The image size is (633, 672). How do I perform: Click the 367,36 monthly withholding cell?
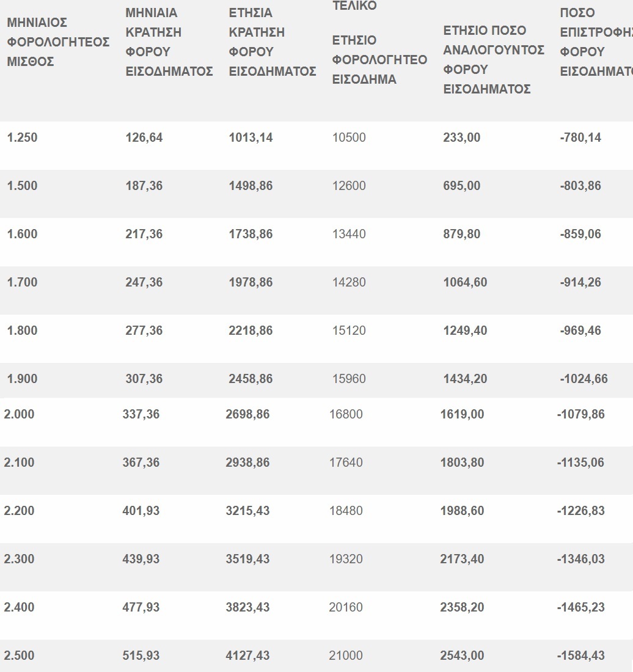pos(141,462)
